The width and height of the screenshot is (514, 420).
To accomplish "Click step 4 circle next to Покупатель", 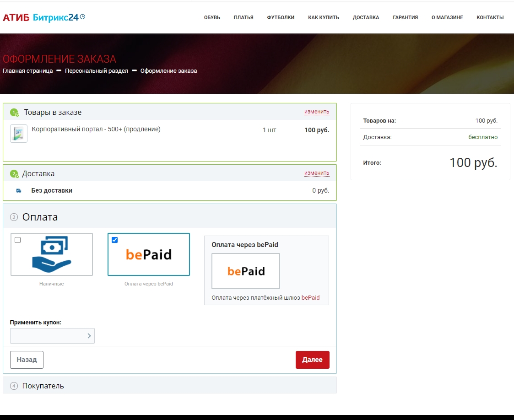I will click(x=14, y=386).
